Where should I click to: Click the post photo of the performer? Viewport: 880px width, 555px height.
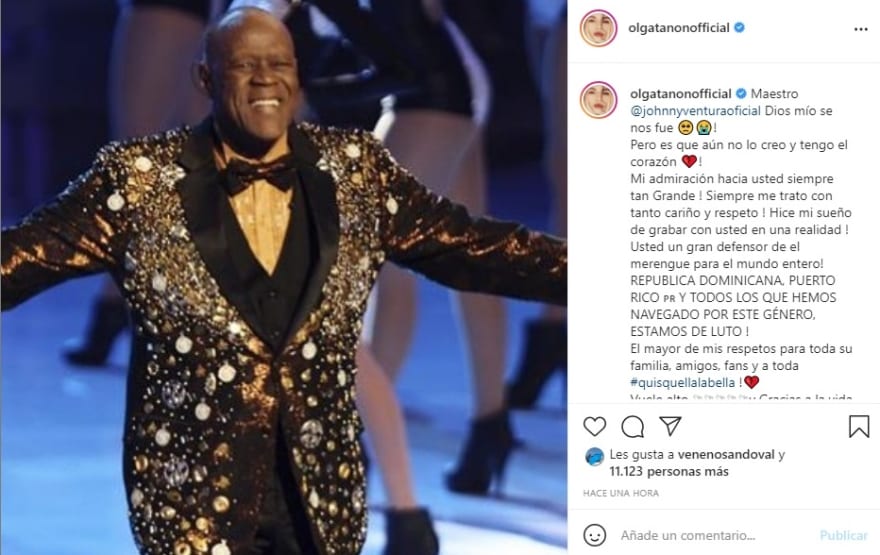point(283,277)
